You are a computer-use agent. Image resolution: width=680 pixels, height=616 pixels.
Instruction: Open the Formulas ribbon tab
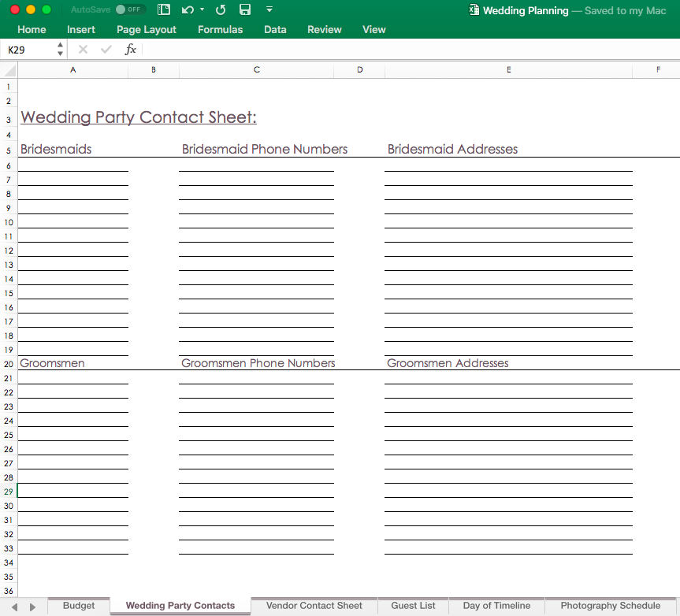[x=221, y=29]
